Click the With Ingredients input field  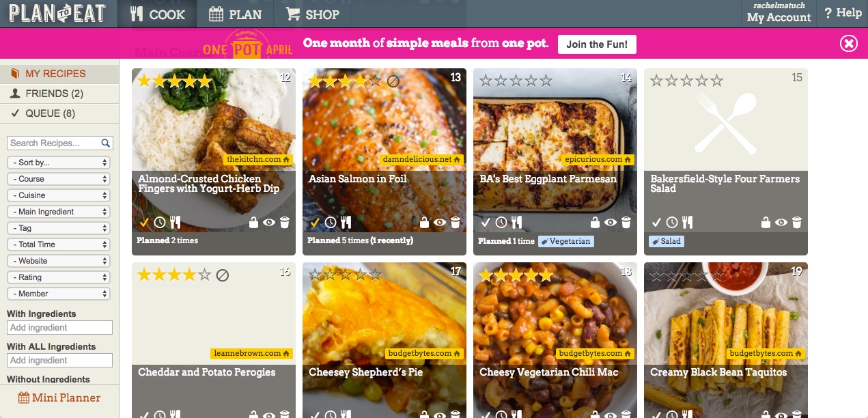pos(59,327)
